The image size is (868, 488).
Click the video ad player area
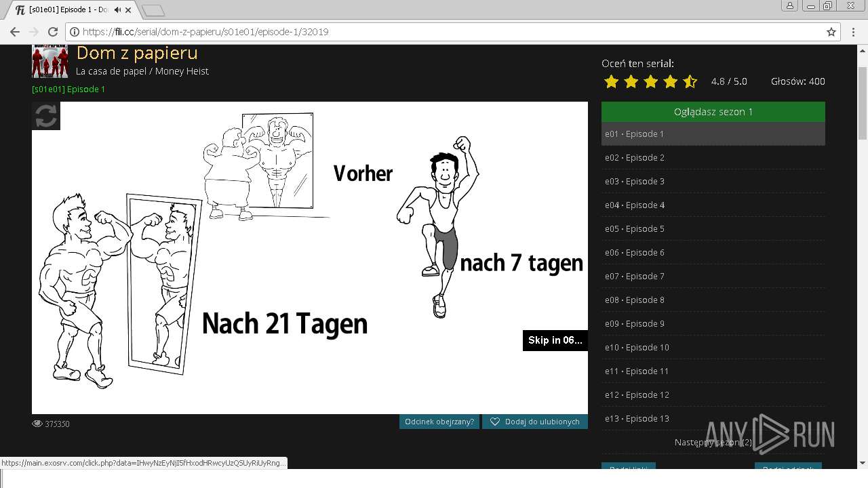click(310, 258)
